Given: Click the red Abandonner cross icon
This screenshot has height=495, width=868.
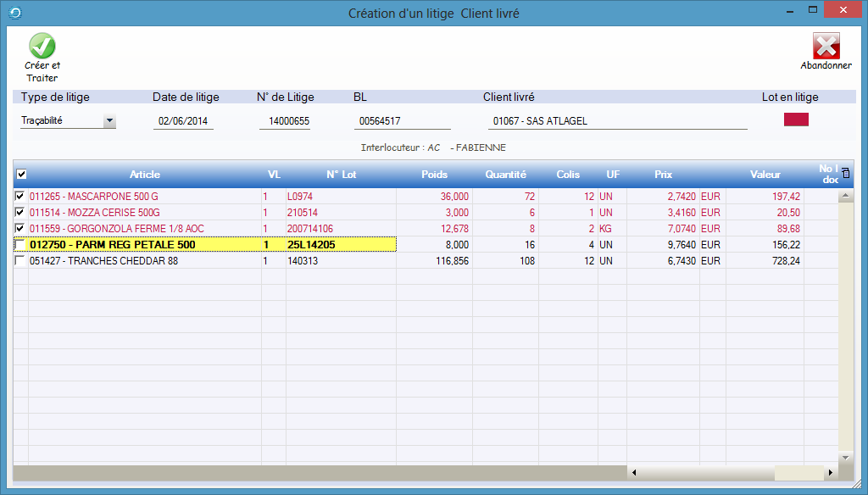Looking at the screenshot, I should (826, 47).
